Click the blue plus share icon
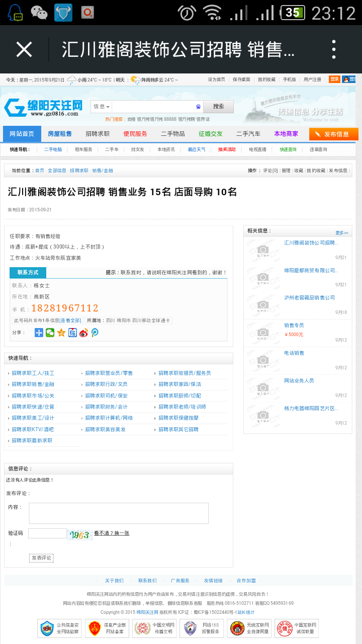This screenshot has height=644, width=362. coord(39,333)
